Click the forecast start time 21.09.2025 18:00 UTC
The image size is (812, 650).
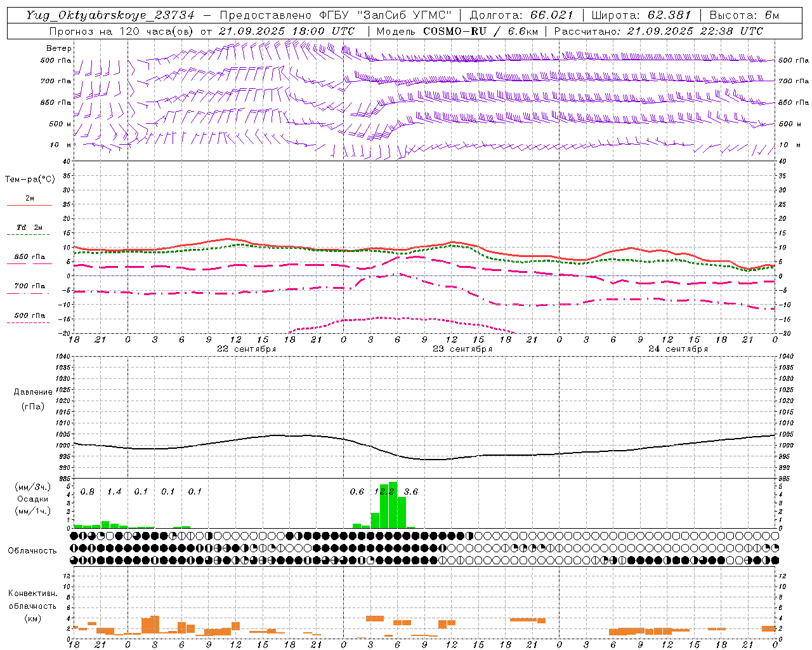287,31
